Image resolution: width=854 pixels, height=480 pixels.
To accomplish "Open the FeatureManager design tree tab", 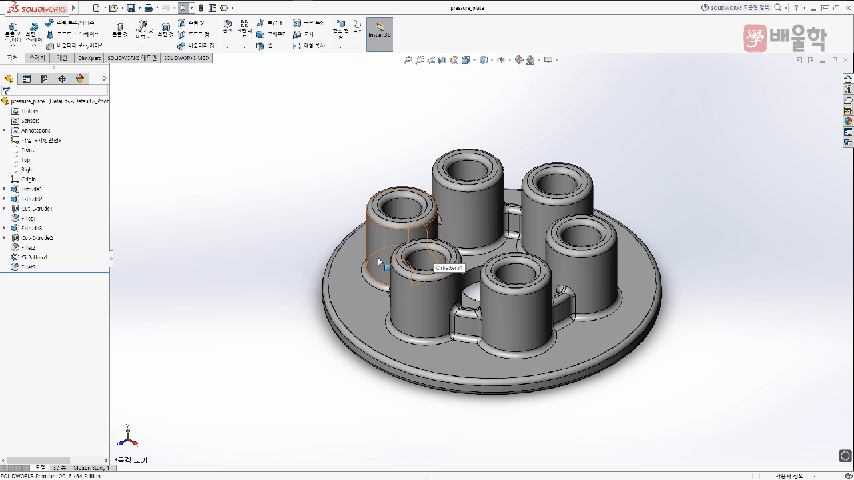I will pyautogui.click(x=8, y=79).
